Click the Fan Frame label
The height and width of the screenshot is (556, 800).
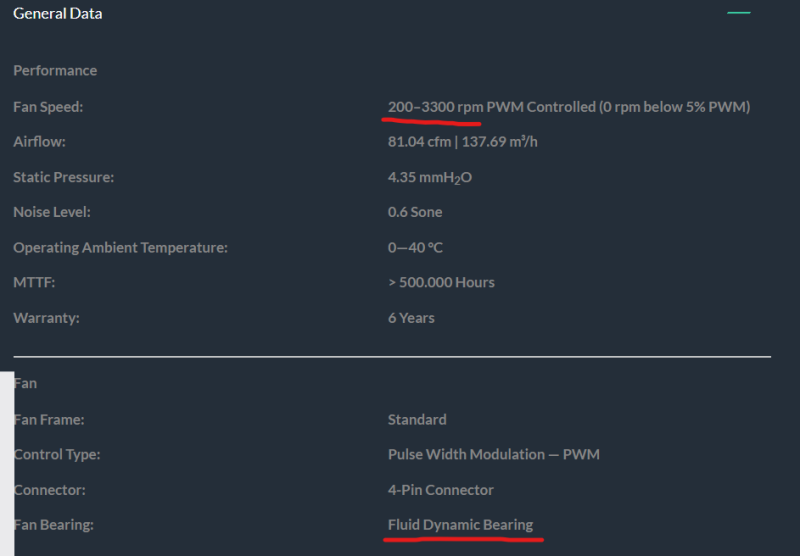point(49,419)
